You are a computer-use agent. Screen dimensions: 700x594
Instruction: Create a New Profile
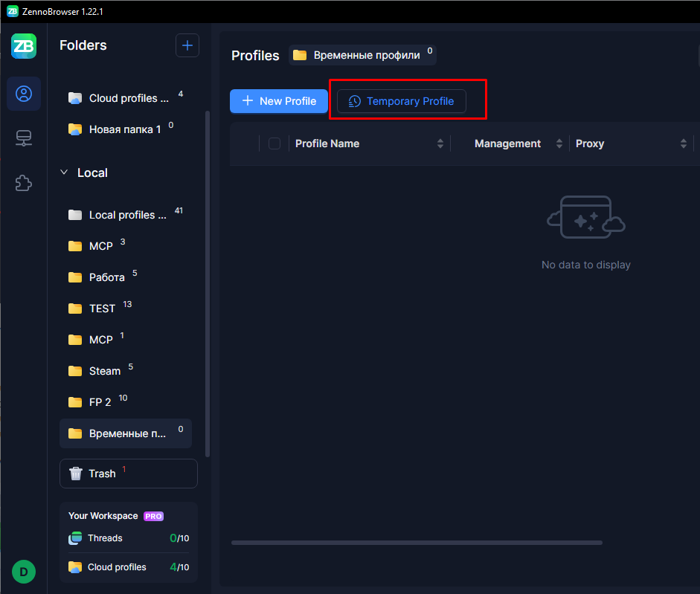pyautogui.click(x=279, y=101)
